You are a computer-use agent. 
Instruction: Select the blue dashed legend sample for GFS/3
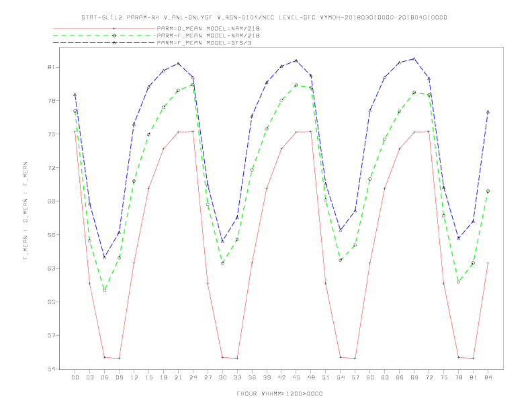[104, 43]
